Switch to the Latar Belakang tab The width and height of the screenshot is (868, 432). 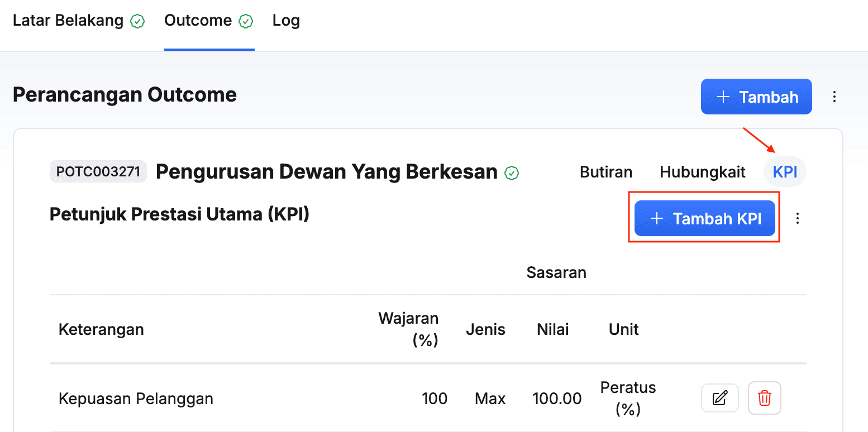coord(68,21)
